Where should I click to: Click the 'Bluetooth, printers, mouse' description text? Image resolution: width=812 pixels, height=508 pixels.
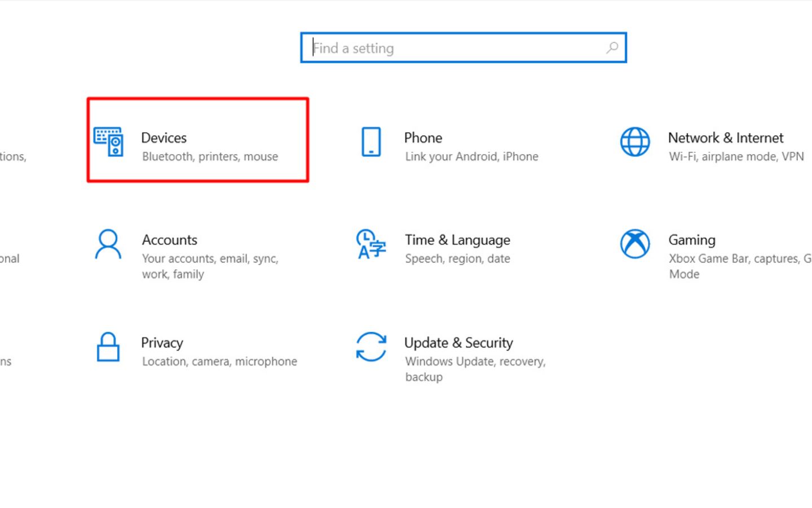210,157
